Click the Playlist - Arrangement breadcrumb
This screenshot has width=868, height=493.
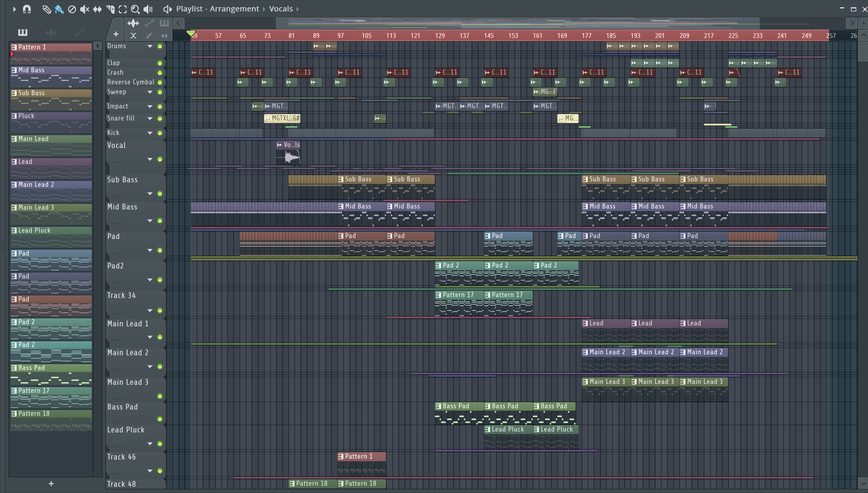[x=217, y=9]
